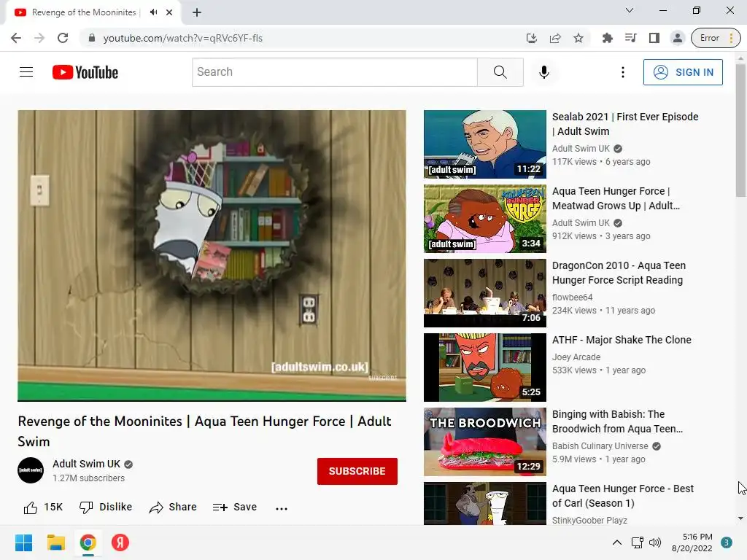Open flowbee64 channel link
Image resolution: width=747 pixels, height=560 pixels.
pos(572,297)
